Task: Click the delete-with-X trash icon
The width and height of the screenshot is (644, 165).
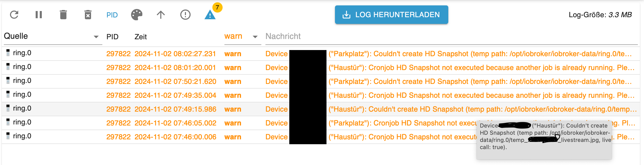Action: tap(88, 15)
